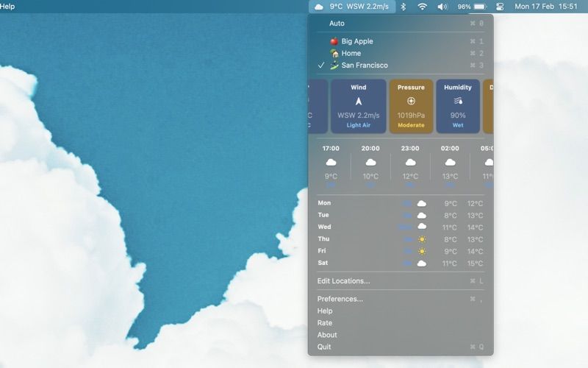The height and width of the screenshot is (368, 588).
Task: Click the 20:00 hourly cloud icon
Action: tap(370, 162)
